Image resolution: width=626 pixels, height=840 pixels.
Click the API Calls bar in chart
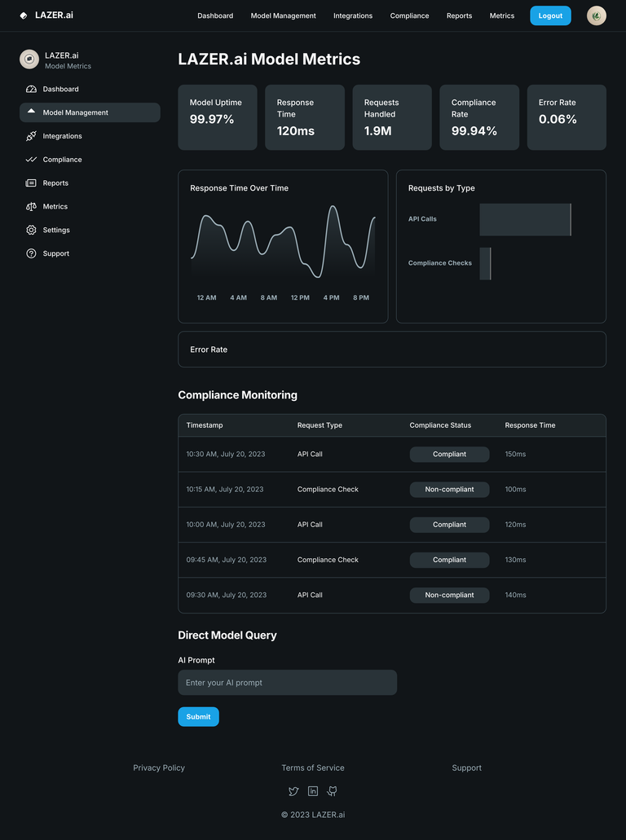coord(525,220)
